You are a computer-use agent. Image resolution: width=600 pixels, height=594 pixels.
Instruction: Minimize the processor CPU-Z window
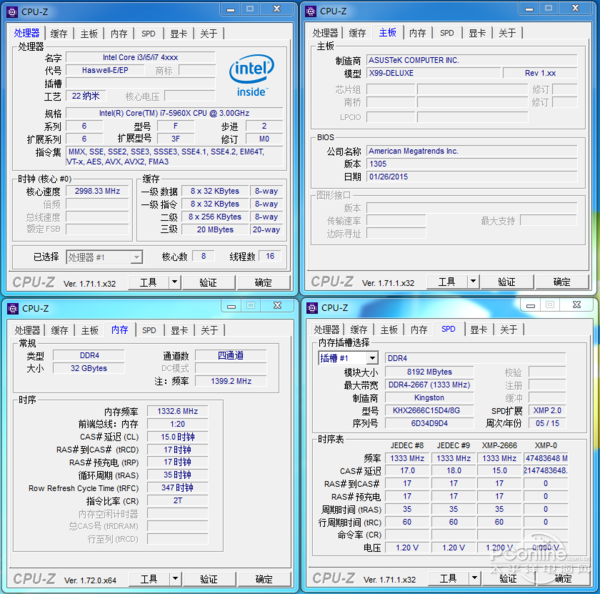click(x=231, y=9)
